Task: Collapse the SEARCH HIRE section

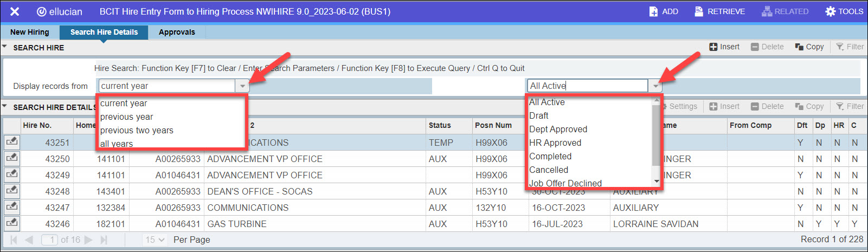Action: click(x=5, y=47)
